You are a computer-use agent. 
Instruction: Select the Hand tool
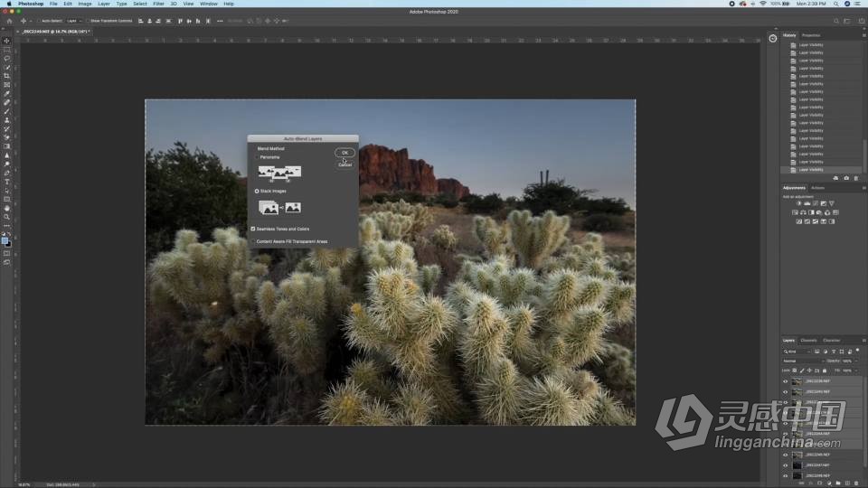(6, 208)
